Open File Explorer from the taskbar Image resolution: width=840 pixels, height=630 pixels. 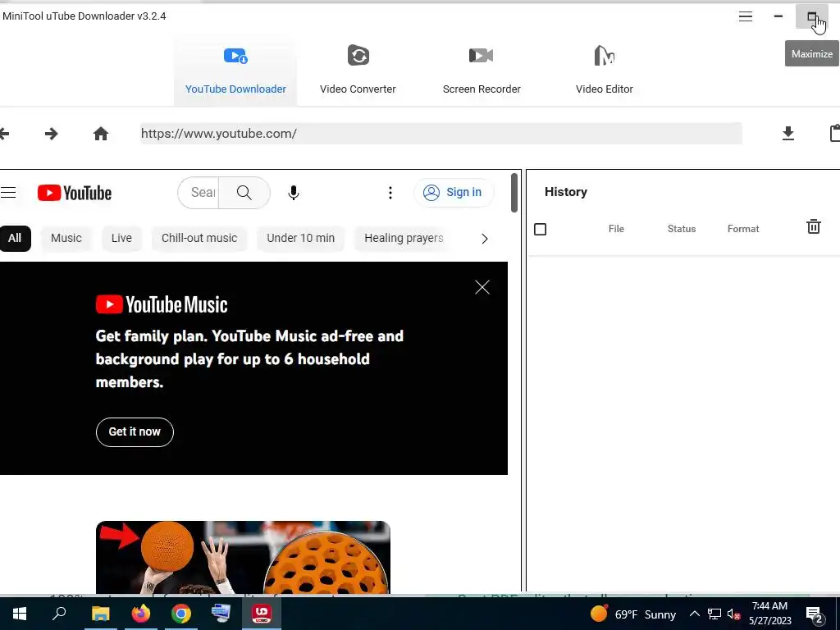pos(100,614)
